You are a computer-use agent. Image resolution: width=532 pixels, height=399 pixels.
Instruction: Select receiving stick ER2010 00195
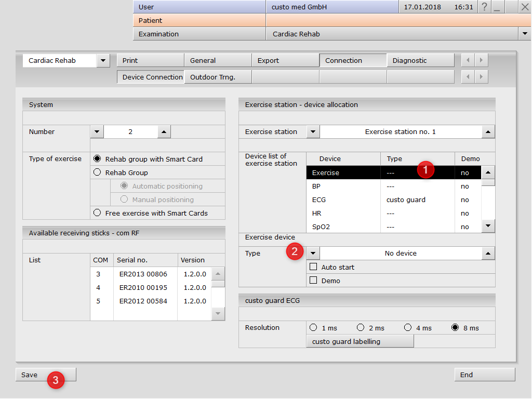click(x=151, y=287)
